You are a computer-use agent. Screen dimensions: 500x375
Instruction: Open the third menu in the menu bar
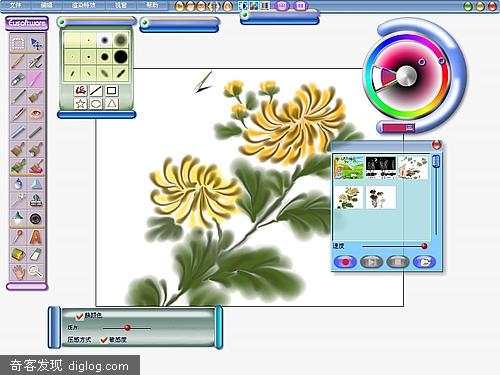(83, 5)
